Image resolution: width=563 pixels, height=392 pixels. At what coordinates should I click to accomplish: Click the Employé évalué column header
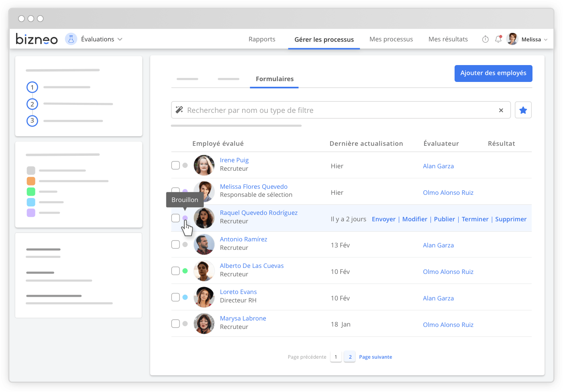click(218, 143)
